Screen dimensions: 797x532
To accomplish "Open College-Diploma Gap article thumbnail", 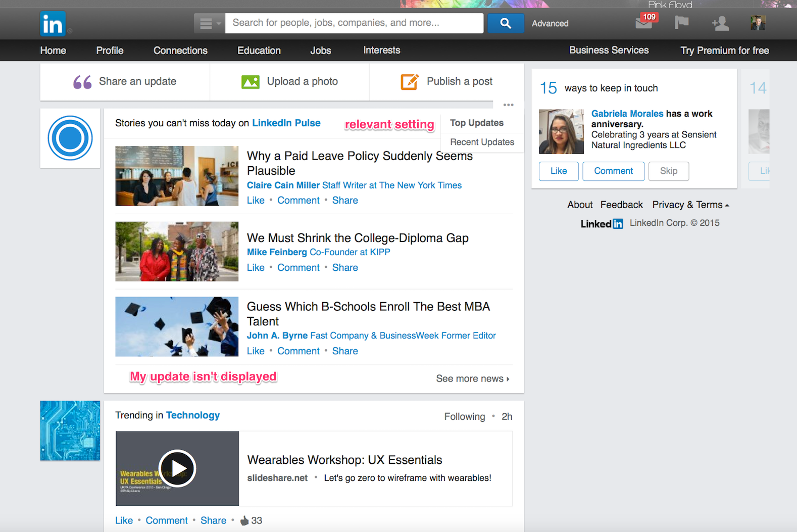I will point(177,251).
